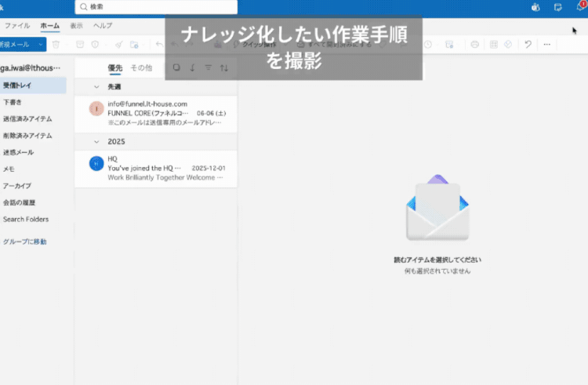Open the 新規メール dropdown arrow

coord(41,45)
